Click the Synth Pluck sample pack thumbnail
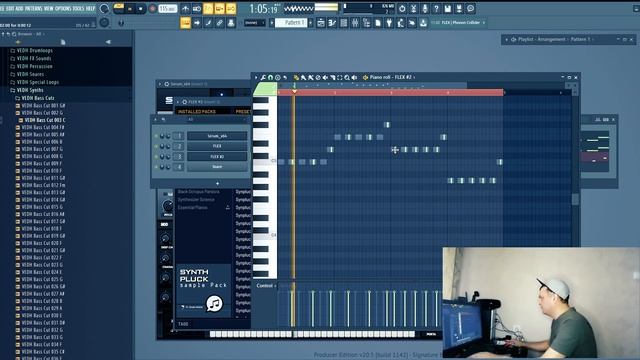This screenshot has height=360, width=640. click(x=203, y=291)
